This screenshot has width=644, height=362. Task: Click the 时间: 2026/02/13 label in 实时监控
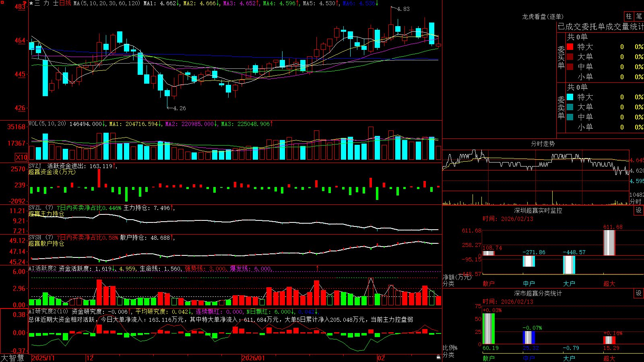(508, 219)
